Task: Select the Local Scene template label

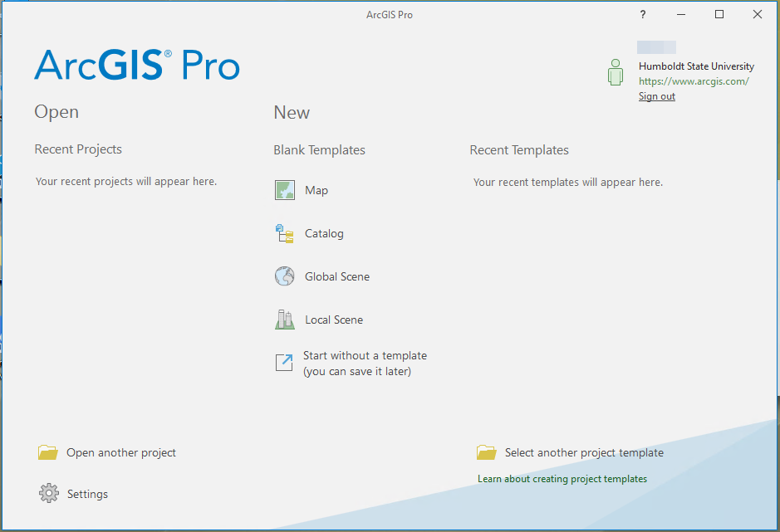Action: (334, 320)
